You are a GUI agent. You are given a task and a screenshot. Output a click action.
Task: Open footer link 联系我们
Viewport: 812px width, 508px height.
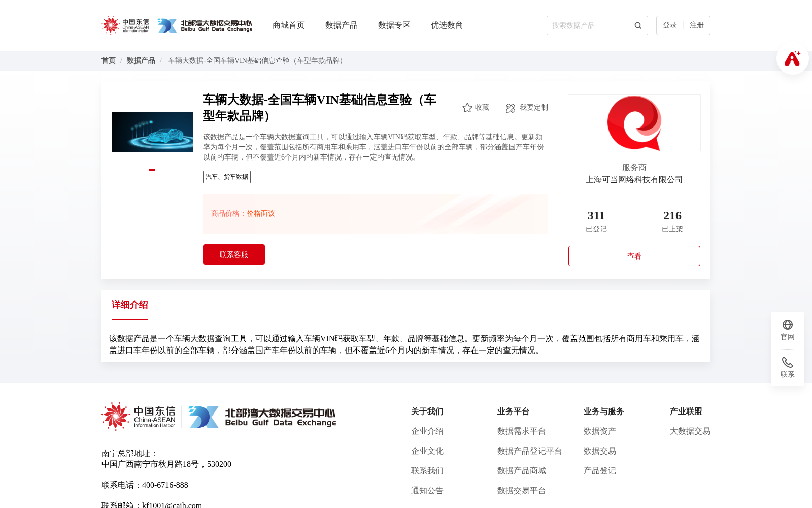427,471
